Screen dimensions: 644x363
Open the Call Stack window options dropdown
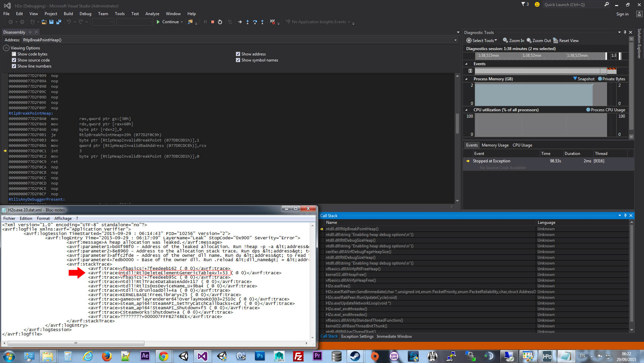pos(620,215)
